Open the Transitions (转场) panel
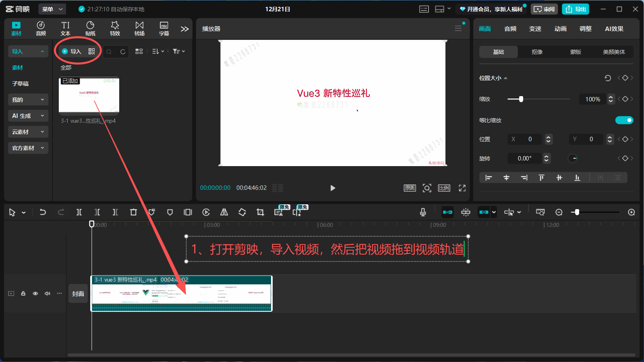Image resolution: width=644 pixels, height=362 pixels. click(x=139, y=29)
